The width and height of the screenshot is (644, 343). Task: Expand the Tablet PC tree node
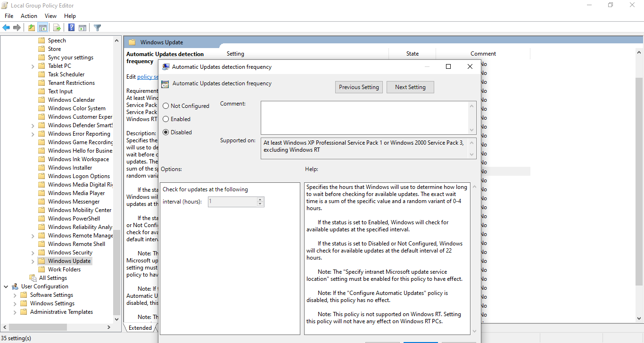(x=33, y=66)
